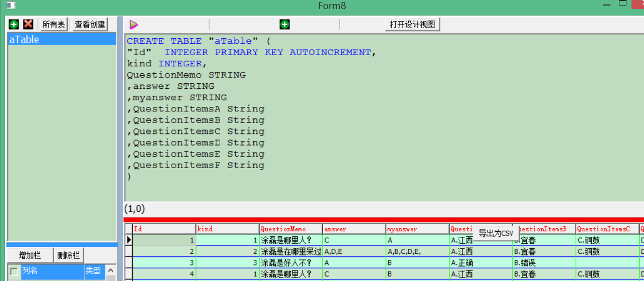644x281 pixels.
Task: Click the Id cell with value 4
Action: point(164,274)
